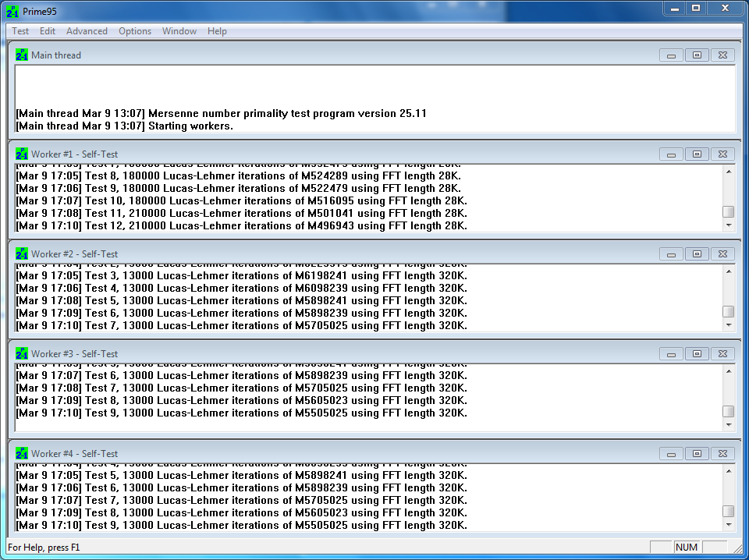Open the Window menu

[179, 31]
